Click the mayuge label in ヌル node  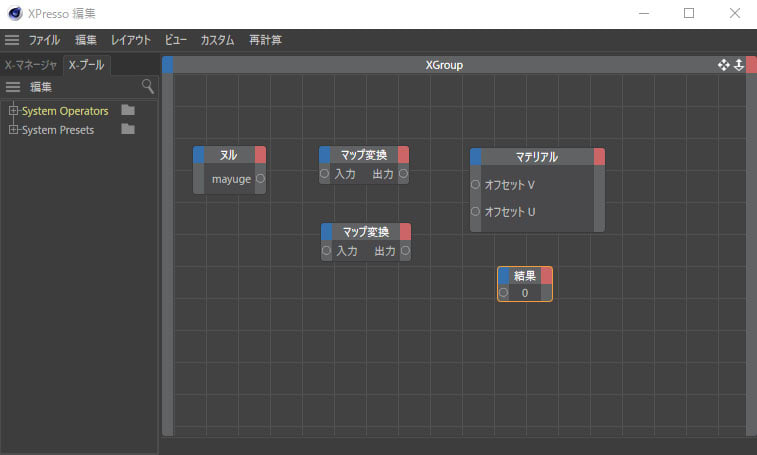(x=231, y=179)
